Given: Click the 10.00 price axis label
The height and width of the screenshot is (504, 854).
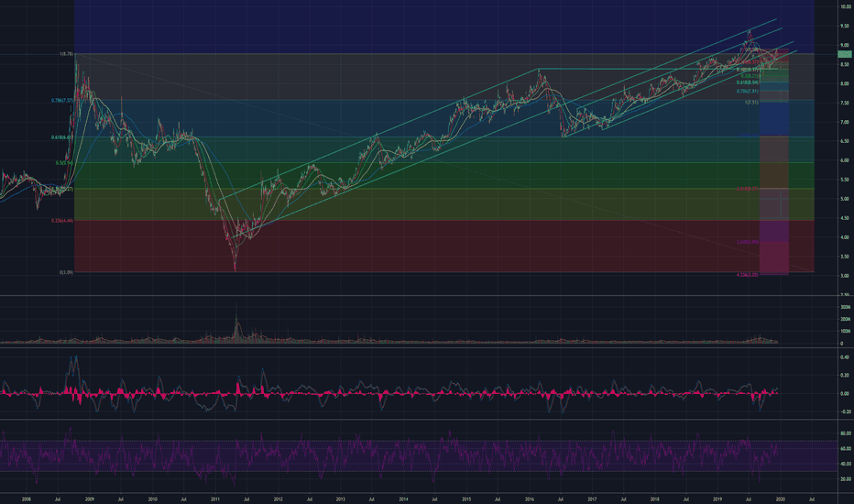Looking at the screenshot, I should (845, 6).
